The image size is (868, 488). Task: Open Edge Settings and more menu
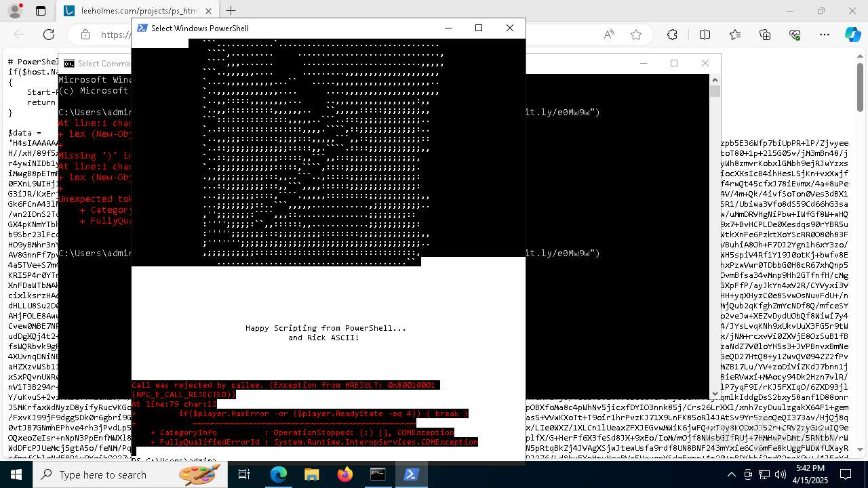825,35
